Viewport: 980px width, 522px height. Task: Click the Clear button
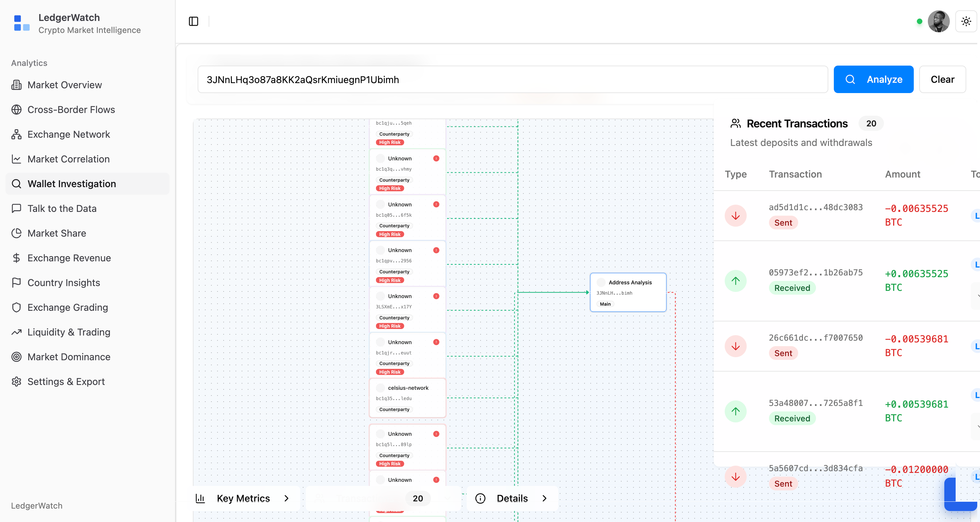tap(942, 79)
